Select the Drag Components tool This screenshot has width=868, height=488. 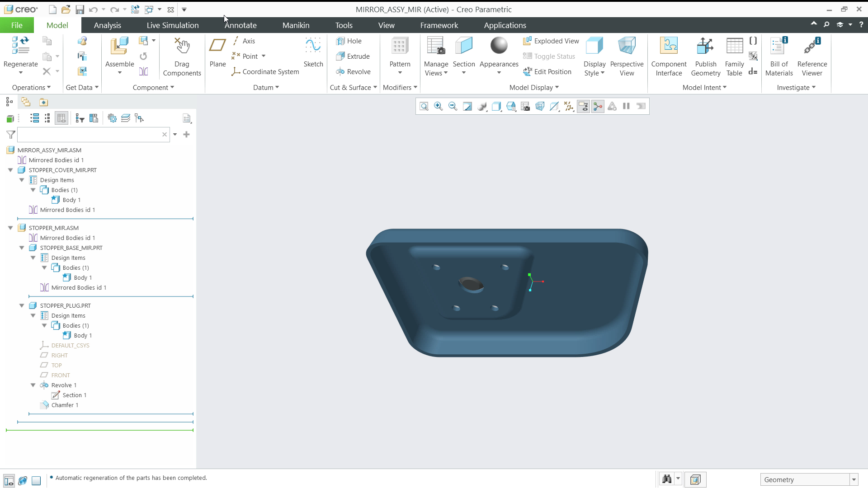[182, 56]
